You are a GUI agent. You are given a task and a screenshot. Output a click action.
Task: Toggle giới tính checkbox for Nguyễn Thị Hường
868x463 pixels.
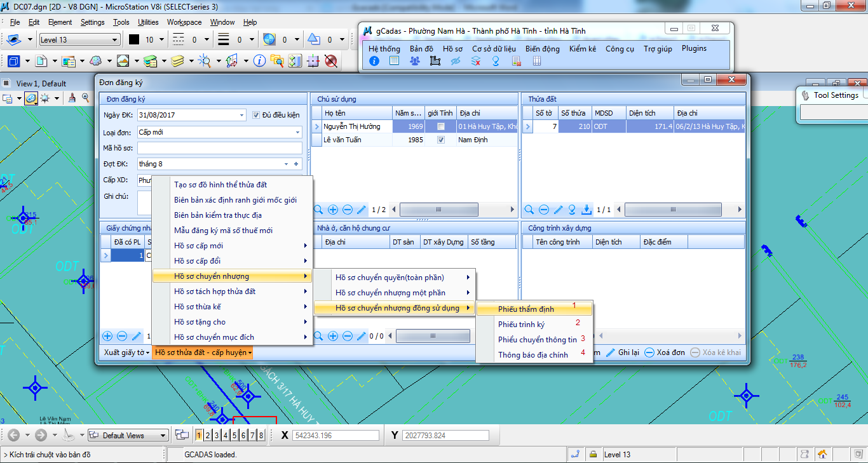(441, 126)
